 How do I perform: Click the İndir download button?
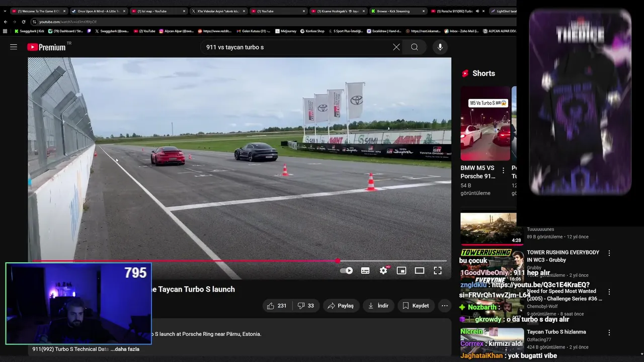tap(378, 306)
